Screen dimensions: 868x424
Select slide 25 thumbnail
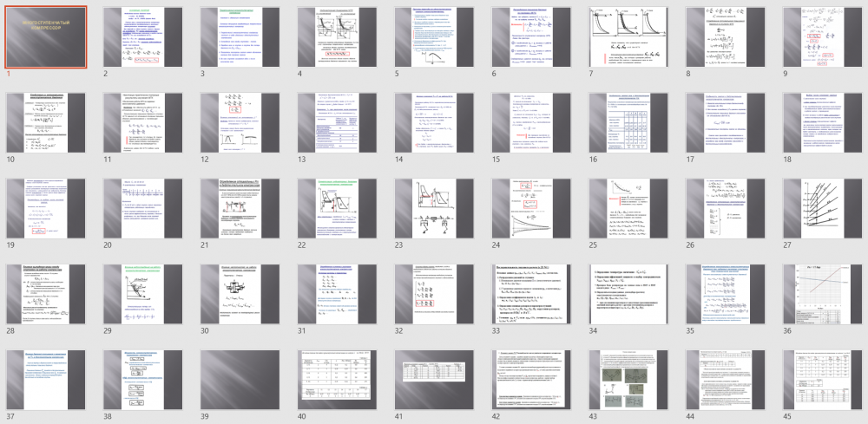click(628, 208)
